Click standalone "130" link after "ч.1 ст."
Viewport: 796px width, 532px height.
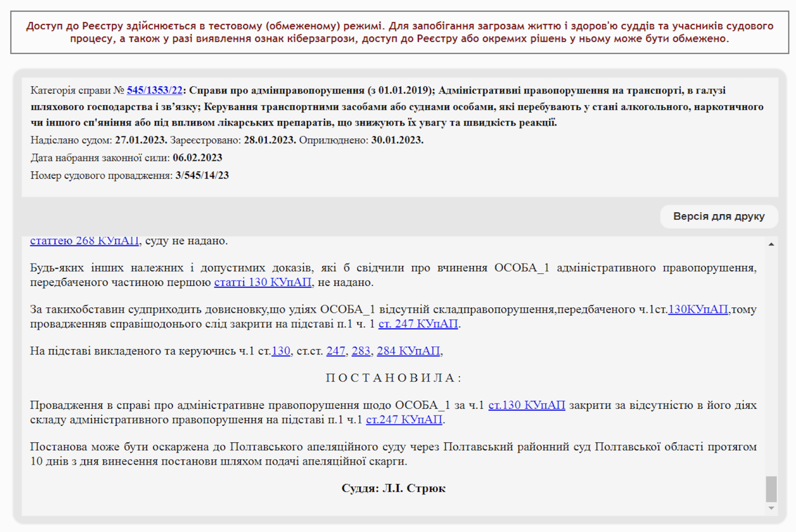click(x=280, y=351)
